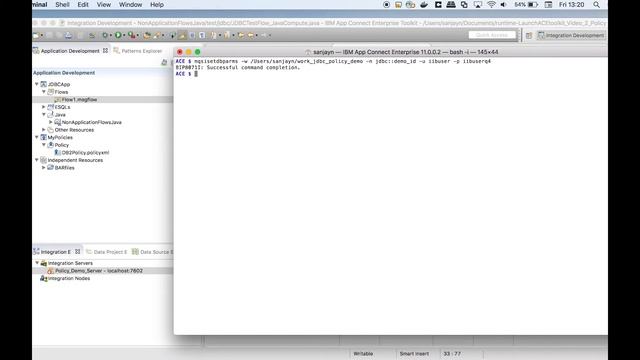Select Integration Nodes entry

[x=69, y=278]
